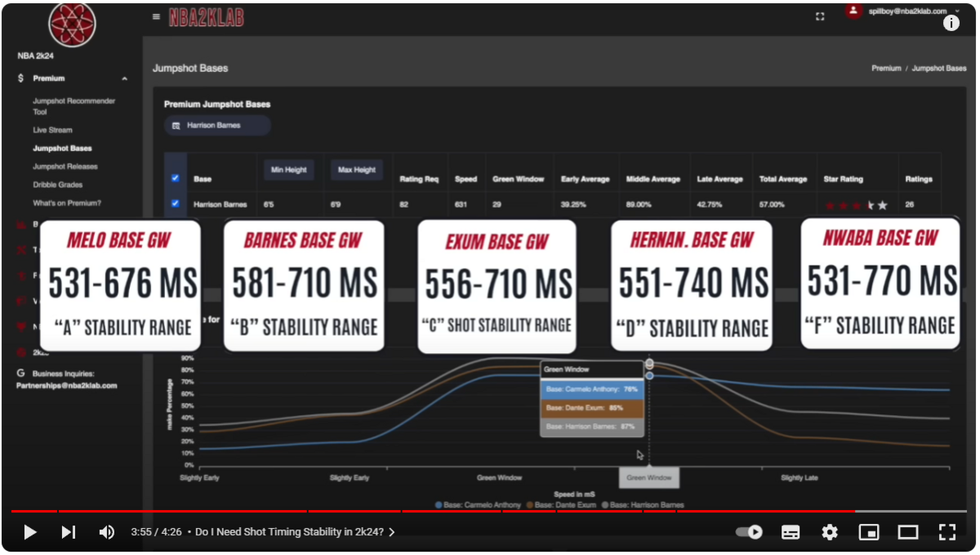Screen dimensions: 980x555
Task: Sort by Late Average column
Action: pos(719,179)
